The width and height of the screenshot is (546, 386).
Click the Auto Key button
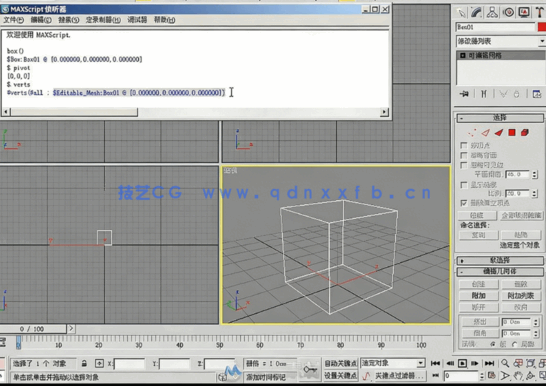point(340,363)
